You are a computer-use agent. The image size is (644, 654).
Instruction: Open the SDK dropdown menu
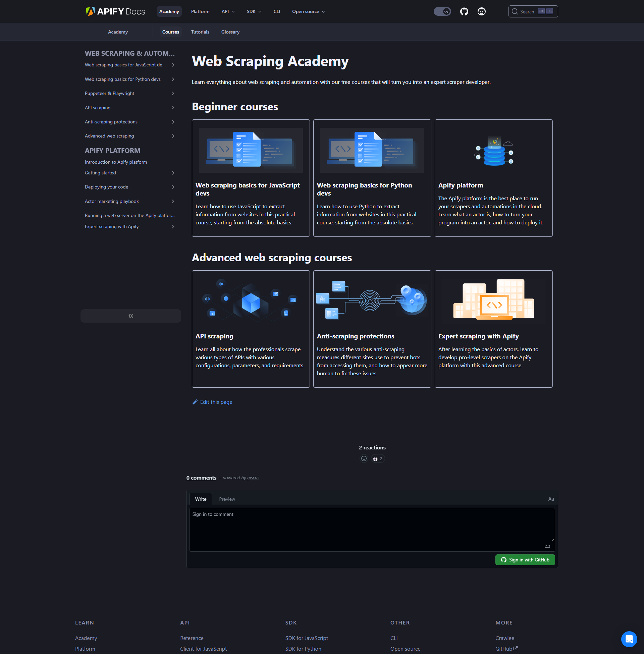click(254, 11)
